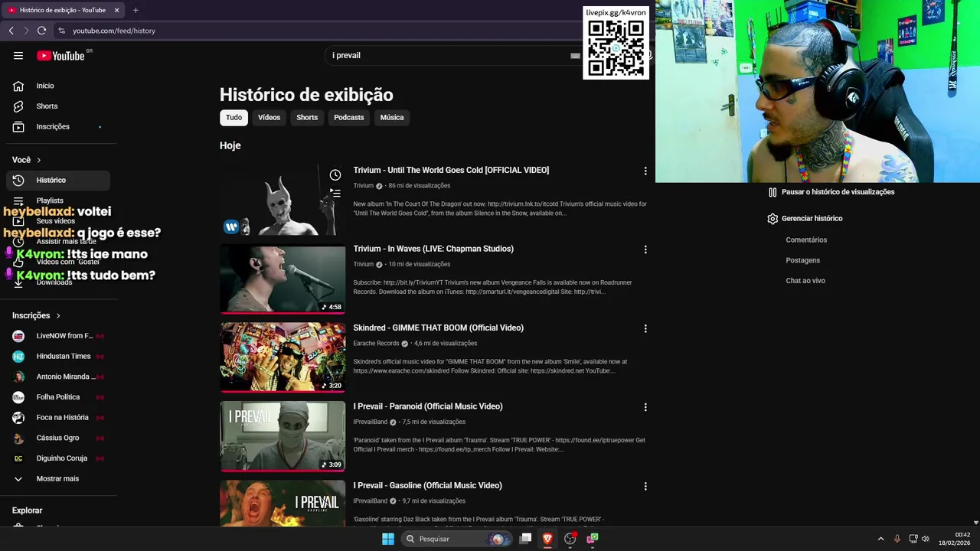980x551 pixels.
Task: Open options menu for I Prevail Paranoid
Action: click(645, 407)
